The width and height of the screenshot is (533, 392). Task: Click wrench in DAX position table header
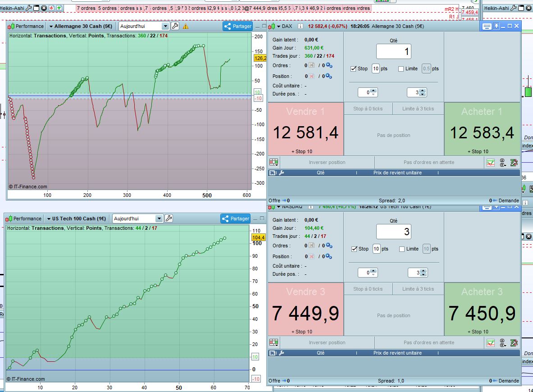pyautogui.click(x=281, y=173)
